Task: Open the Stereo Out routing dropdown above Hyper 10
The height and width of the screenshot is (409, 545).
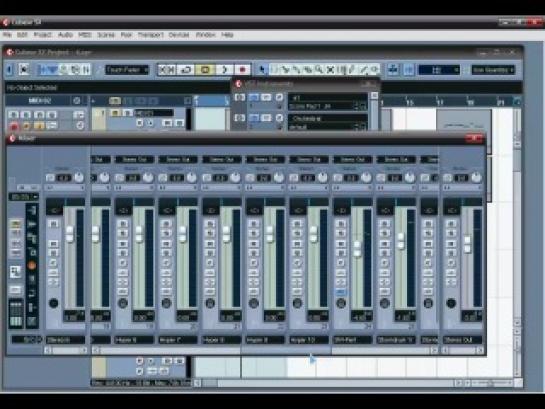Action: pos(309,159)
